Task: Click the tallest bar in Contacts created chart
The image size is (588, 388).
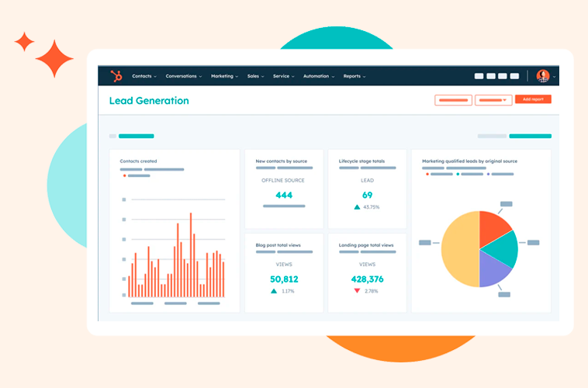Action: point(191,255)
